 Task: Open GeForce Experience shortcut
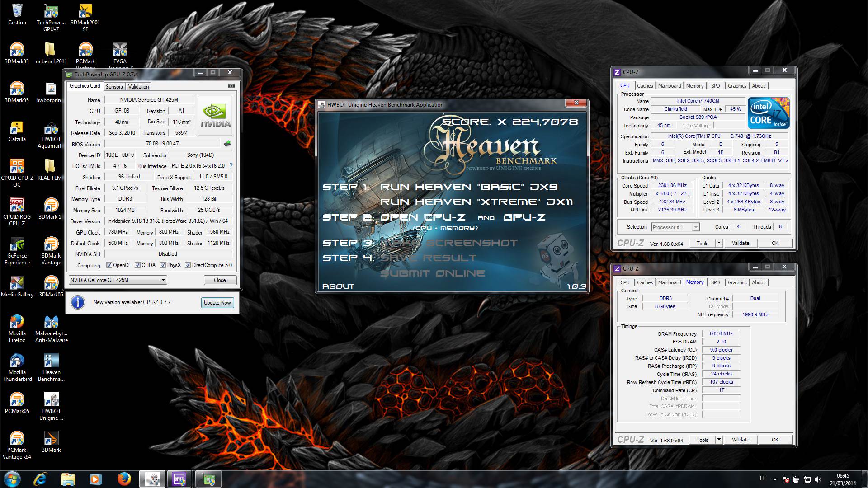click(x=17, y=251)
